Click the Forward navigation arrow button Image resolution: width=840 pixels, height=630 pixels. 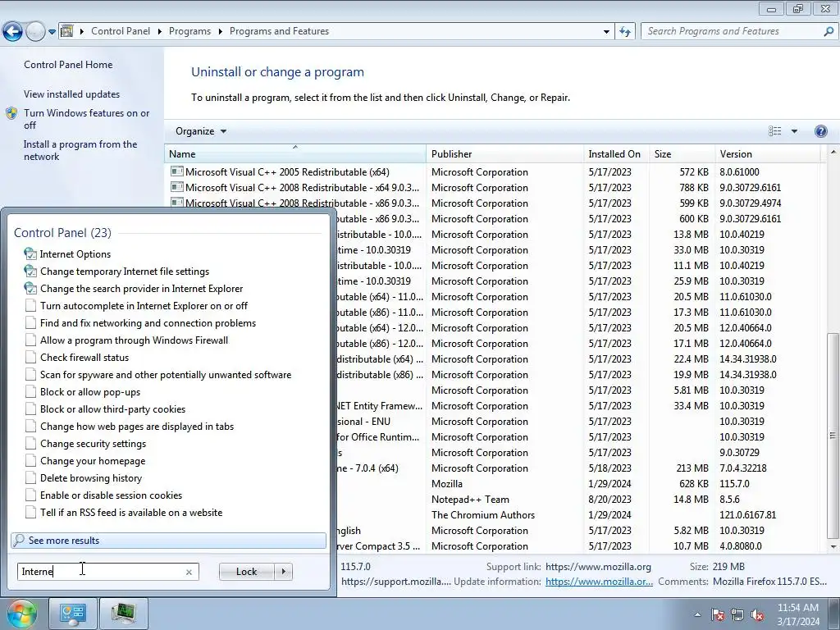[x=35, y=32]
